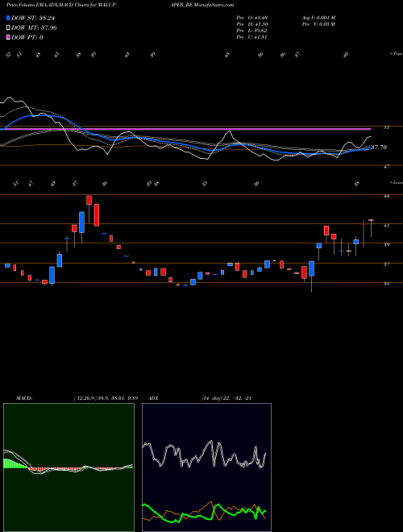Click the Pre L: 39.62 value
This screenshot has height=532, width=403.
coord(251,31)
